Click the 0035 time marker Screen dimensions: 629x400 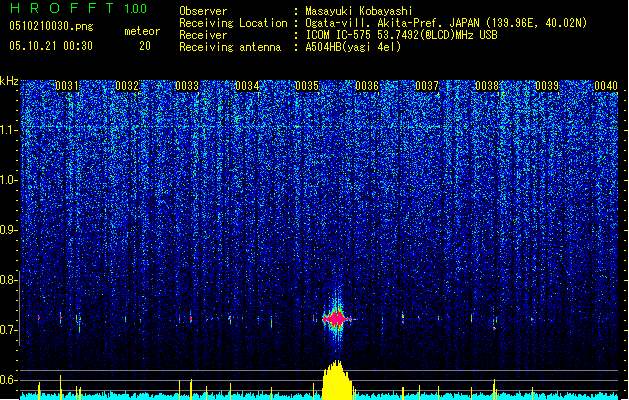point(307,86)
